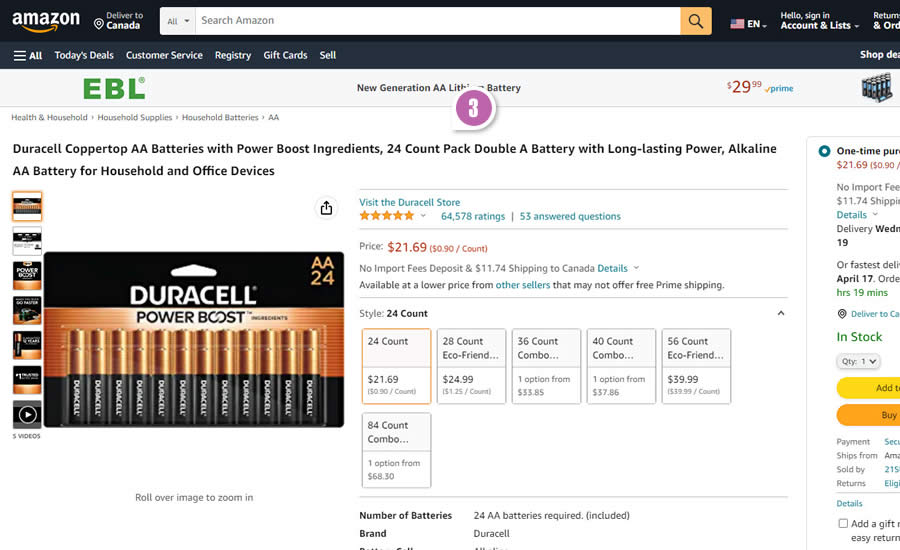Select the One-time purchase radio button
Screen dimensions: 900x550
tap(824, 151)
